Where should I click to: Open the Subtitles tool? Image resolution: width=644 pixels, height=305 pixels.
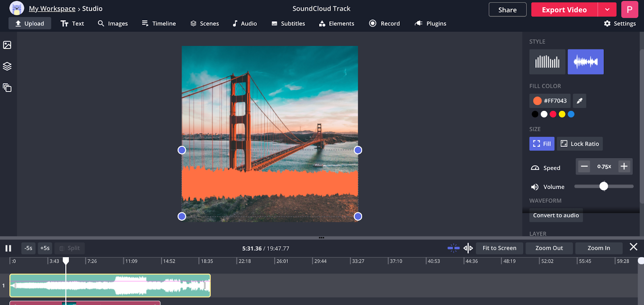click(x=288, y=24)
